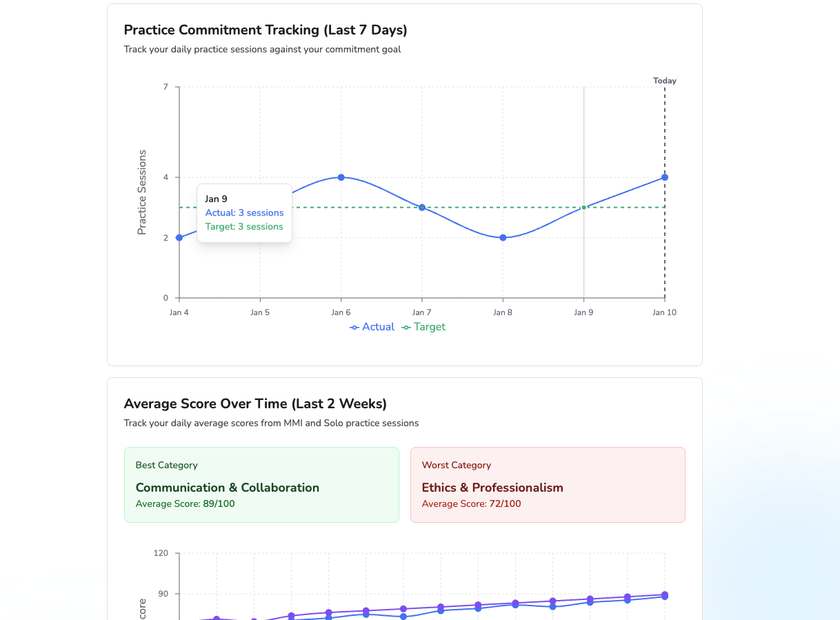Click the Jan 10 point next to the Today line
840x620 pixels.
coord(664,177)
